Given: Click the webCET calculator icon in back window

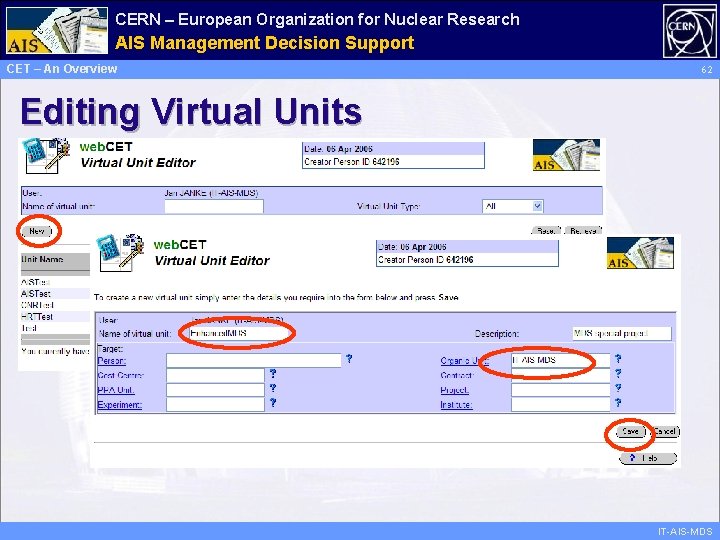Looking at the screenshot, I should pos(46,156).
